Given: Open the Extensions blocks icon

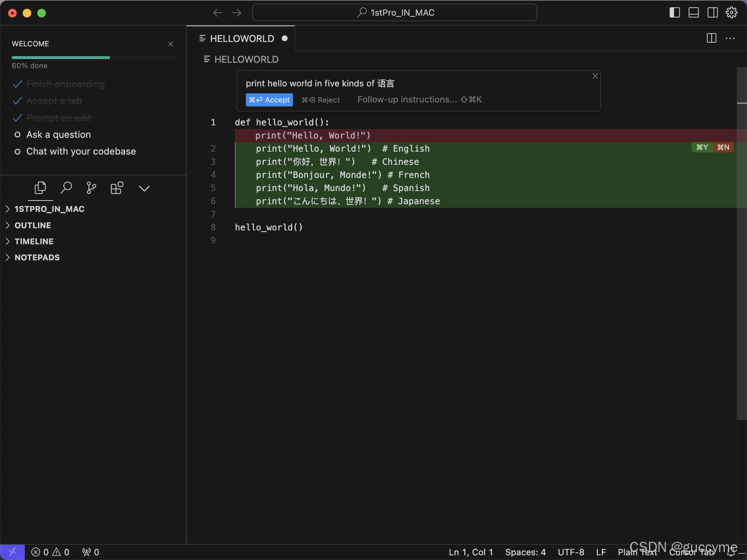Looking at the screenshot, I should pos(117,188).
